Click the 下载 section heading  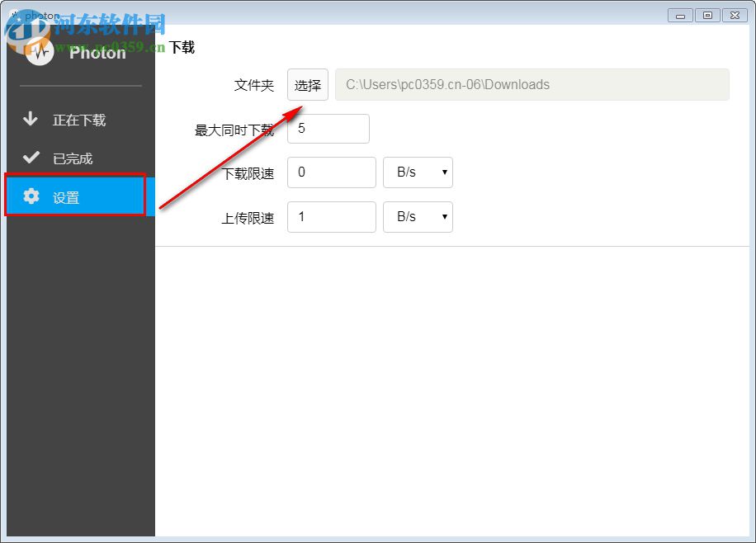[x=183, y=47]
